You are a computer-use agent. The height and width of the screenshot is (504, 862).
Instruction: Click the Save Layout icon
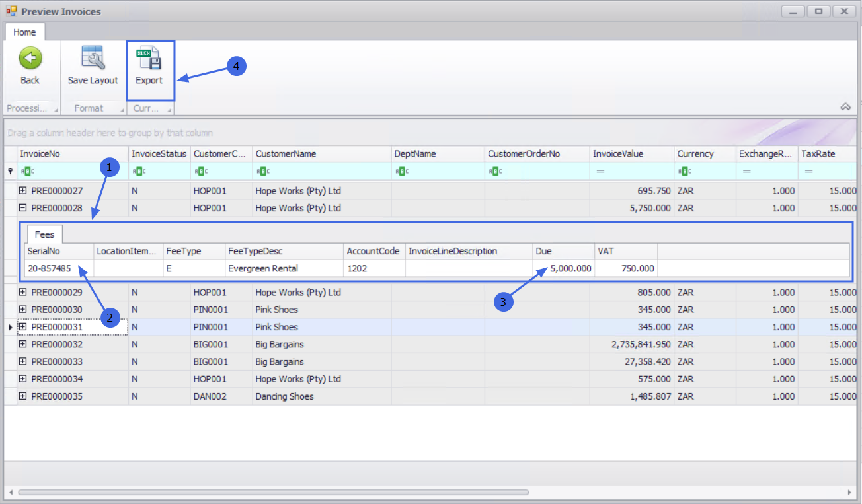tap(93, 58)
